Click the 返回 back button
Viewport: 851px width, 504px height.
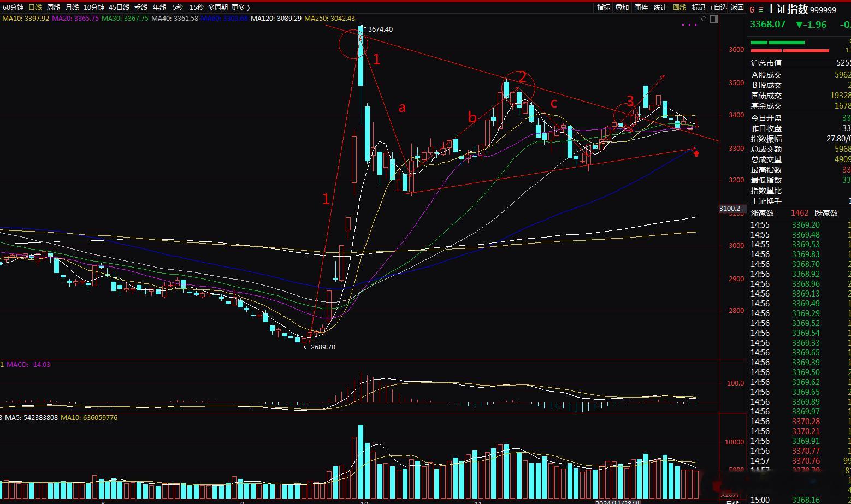737,8
